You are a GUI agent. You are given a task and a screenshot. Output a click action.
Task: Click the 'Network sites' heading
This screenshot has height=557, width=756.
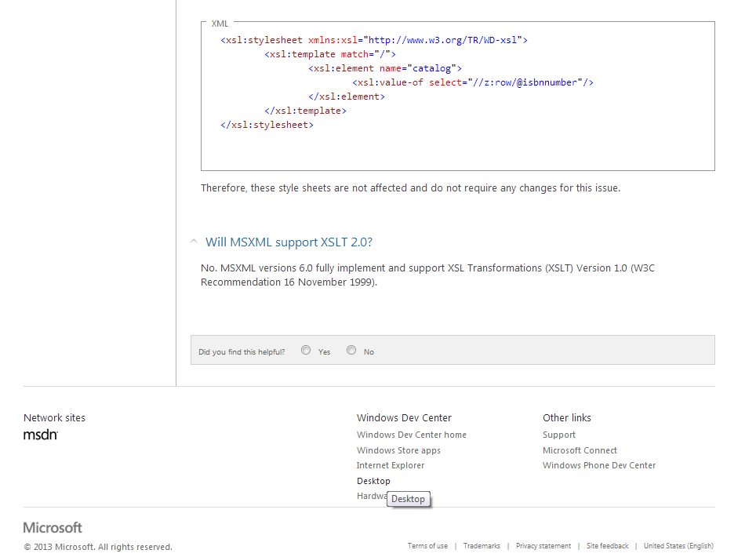pos(53,417)
